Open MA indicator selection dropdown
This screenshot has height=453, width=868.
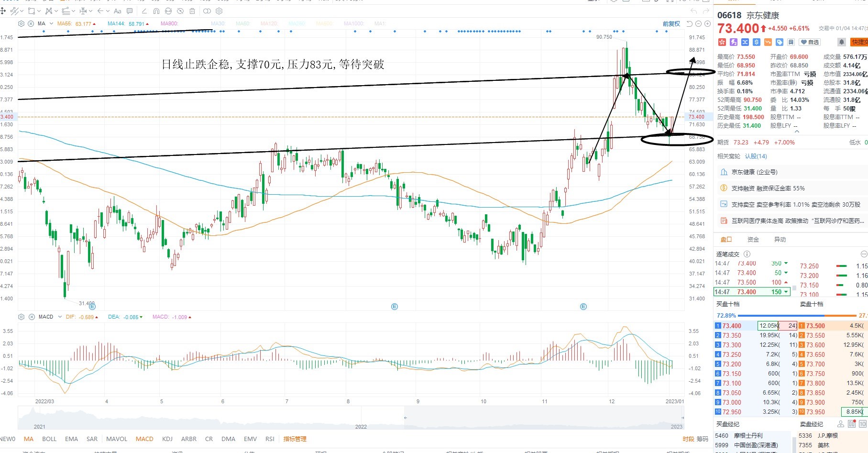(x=51, y=23)
